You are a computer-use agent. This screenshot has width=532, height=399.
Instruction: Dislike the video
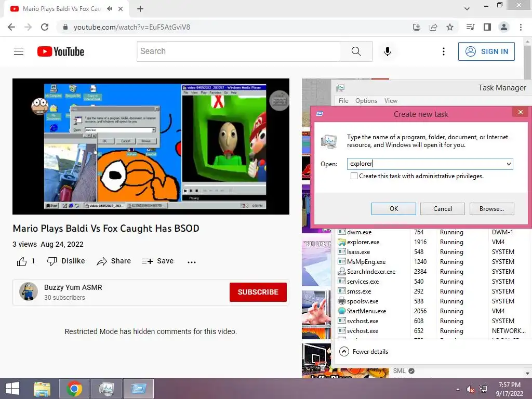[x=66, y=261]
